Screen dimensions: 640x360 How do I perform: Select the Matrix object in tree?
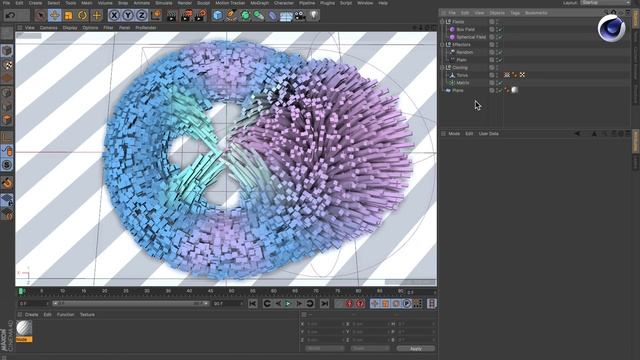point(463,83)
